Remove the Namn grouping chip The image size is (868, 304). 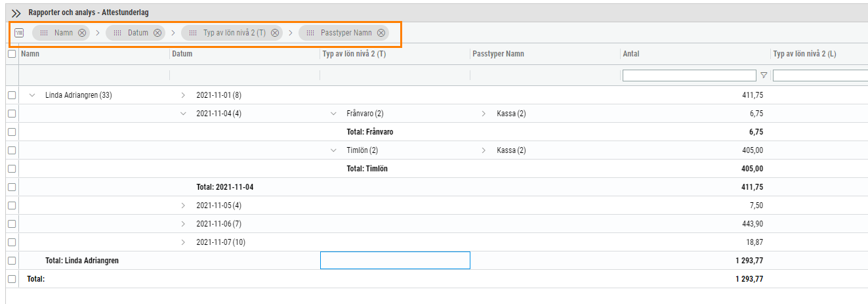pyautogui.click(x=82, y=33)
